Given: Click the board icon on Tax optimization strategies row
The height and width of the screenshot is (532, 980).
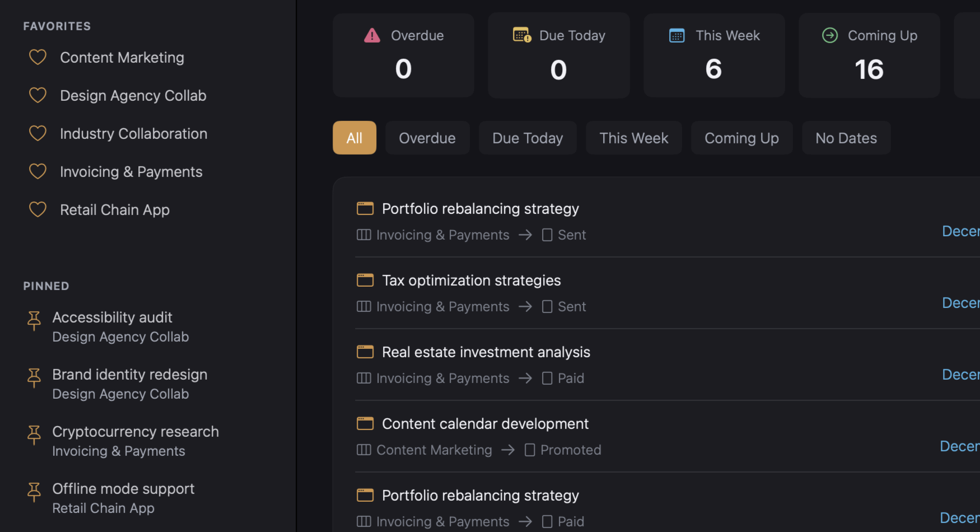Looking at the screenshot, I should 363,306.
